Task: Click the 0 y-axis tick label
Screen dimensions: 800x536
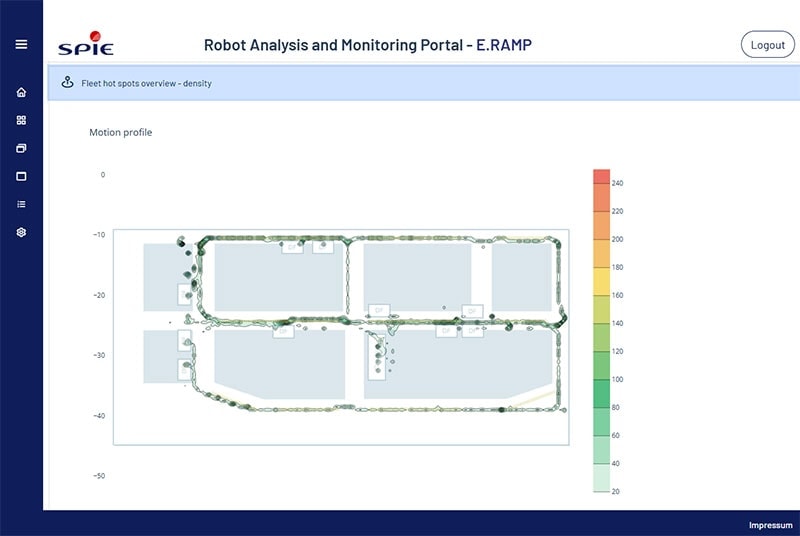Action: (x=103, y=174)
